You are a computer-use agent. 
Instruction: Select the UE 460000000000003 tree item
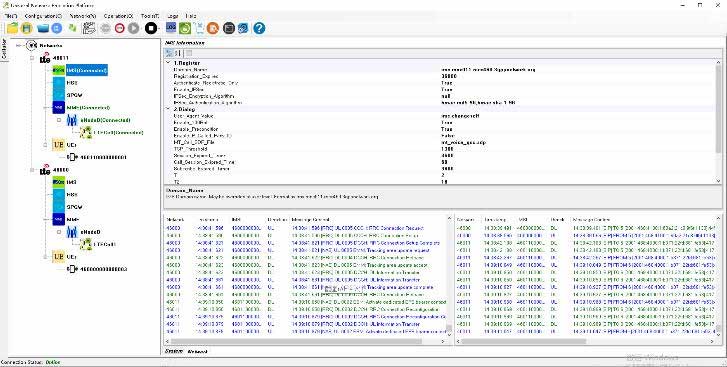[103, 269]
